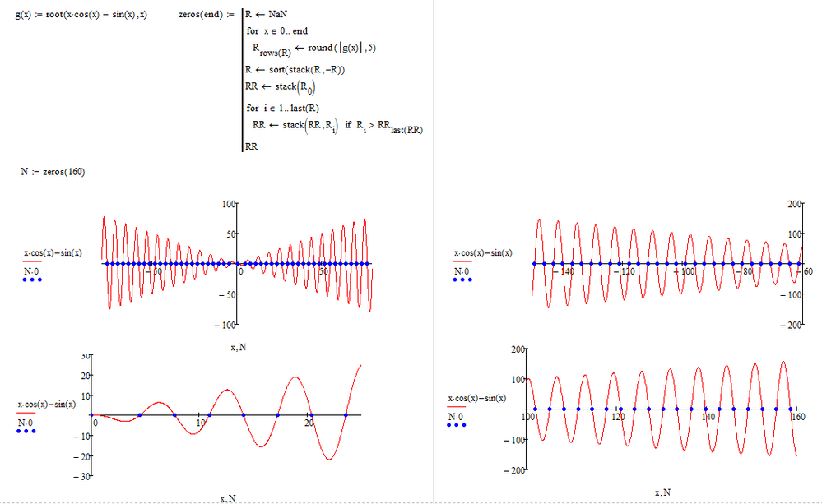This screenshot has height=504, width=822.
Task: Click the 'x,N' axis label under the 0..20 graph
Action: pyautogui.click(x=228, y=499)
